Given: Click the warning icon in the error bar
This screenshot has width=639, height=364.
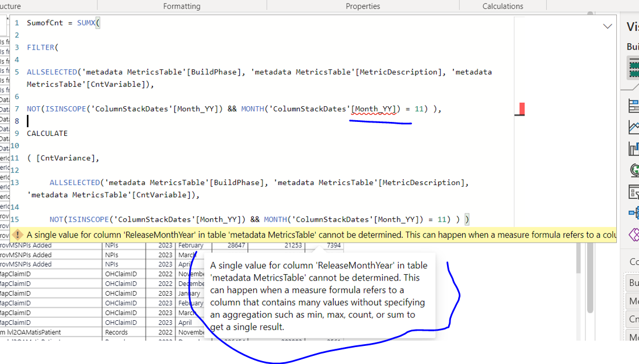Looking at the screenshot, I should pyautogui.click(x=18, y=235).
